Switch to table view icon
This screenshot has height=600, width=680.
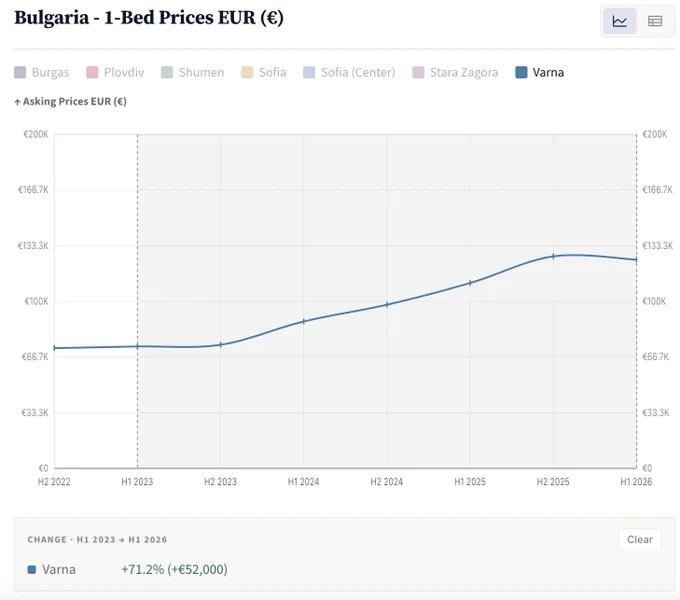point(654,21)
